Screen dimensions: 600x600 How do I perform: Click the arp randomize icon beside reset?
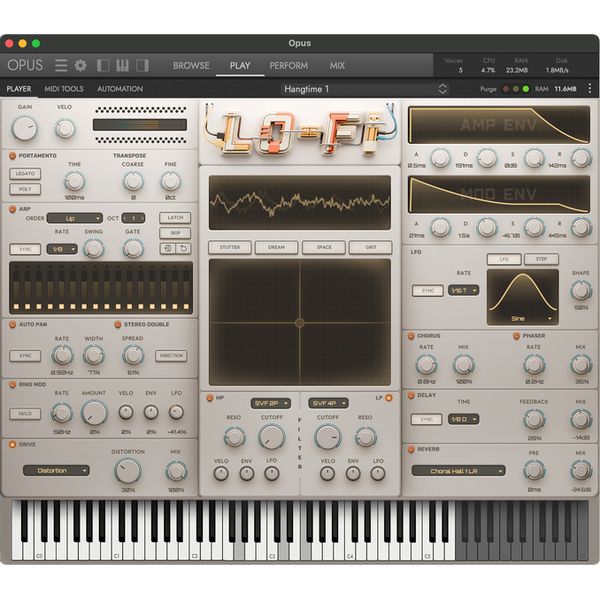coord(167,248)
